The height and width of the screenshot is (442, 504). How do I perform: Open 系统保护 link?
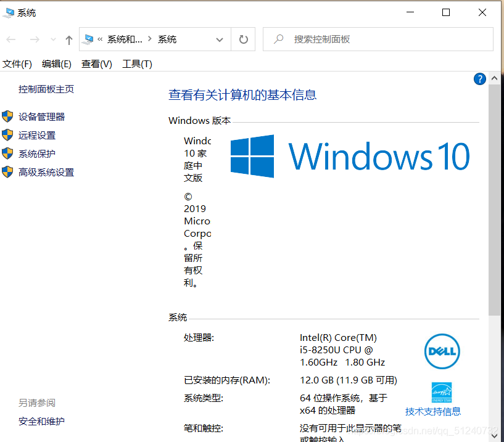click(37, 154)
